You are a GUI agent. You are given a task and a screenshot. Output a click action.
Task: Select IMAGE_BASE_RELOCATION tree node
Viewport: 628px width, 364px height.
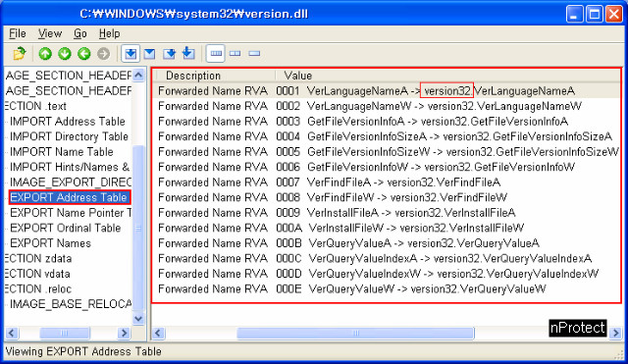click(x=71, y=304)
